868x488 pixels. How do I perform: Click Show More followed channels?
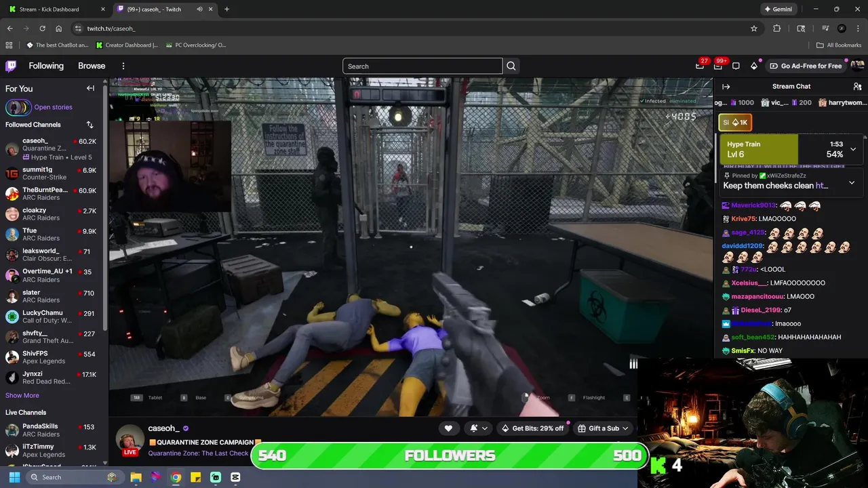22,395
